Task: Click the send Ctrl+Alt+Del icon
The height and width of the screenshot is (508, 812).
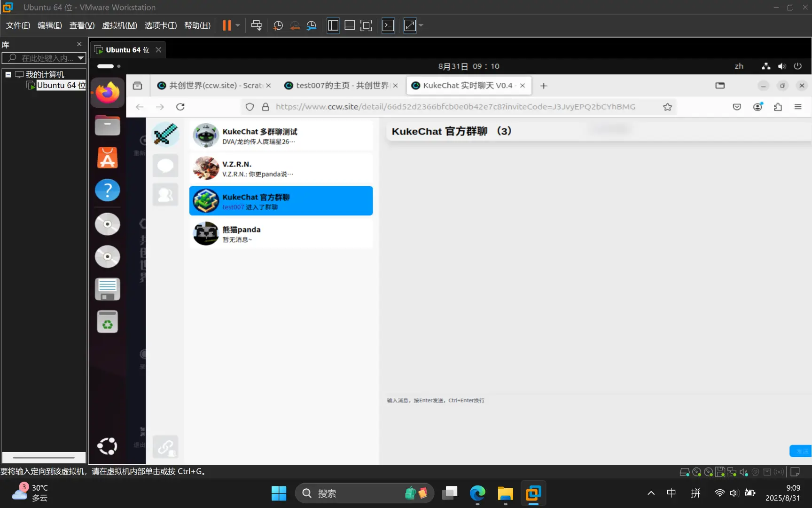Action: 256,25
